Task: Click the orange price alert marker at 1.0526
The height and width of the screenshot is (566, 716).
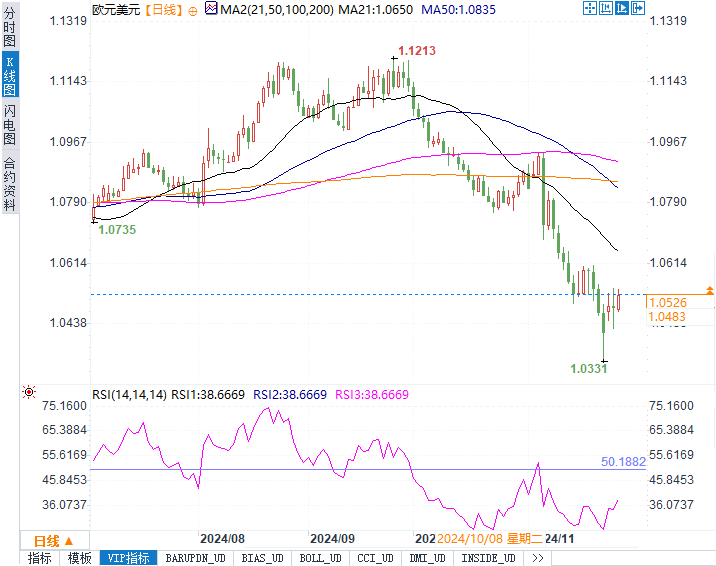Action: coord(710,290)
